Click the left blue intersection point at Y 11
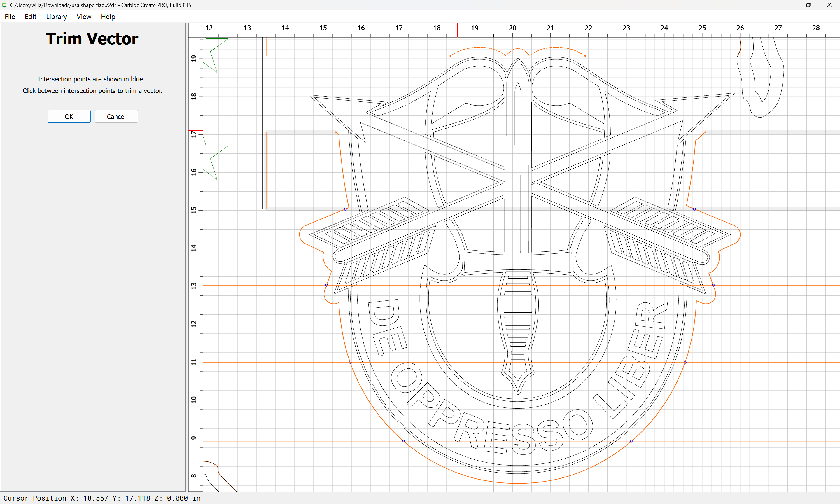This screenshot has height=504, width=840. pyautogui.click(x=350, y=362)
